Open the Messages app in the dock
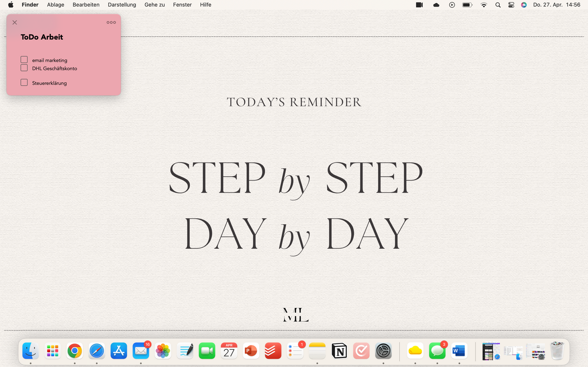 437,351
